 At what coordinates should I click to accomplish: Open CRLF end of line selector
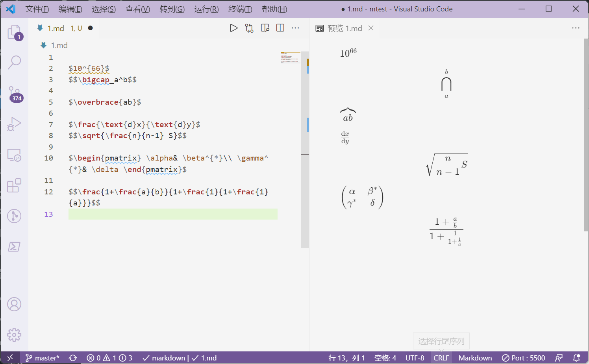pyautogui.click(x=441, y=358)
